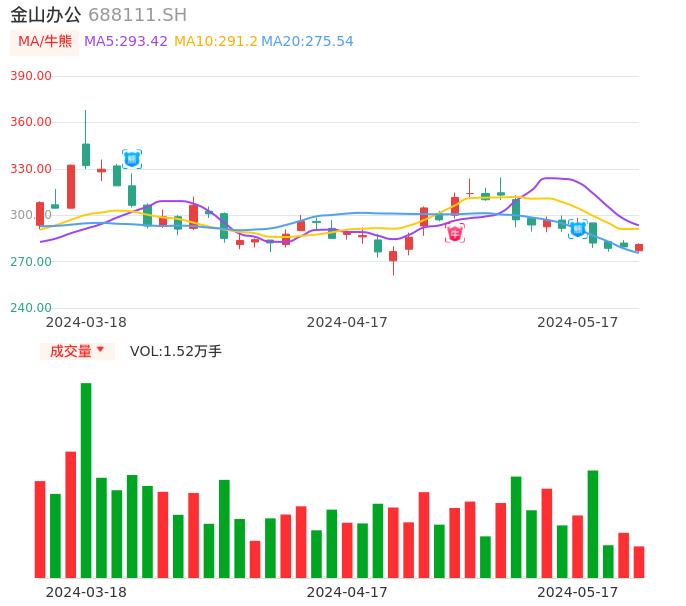Click the MA/牛熊 indicator button
Viewport: 686px width, 606px height.
tap(45, 42)
